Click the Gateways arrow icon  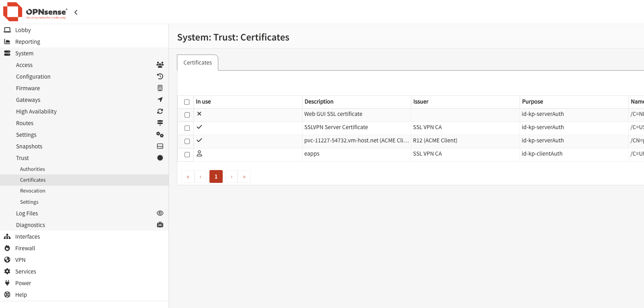(160, 100)
